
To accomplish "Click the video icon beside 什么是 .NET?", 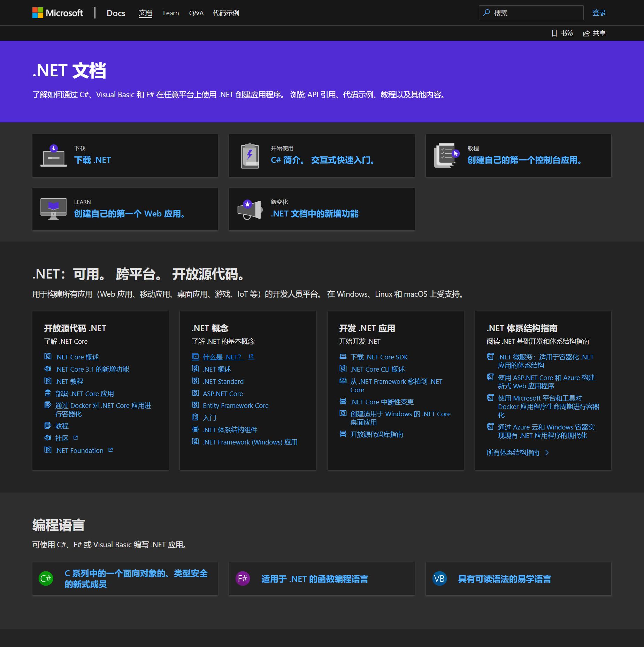I will [x=195, y=356].
